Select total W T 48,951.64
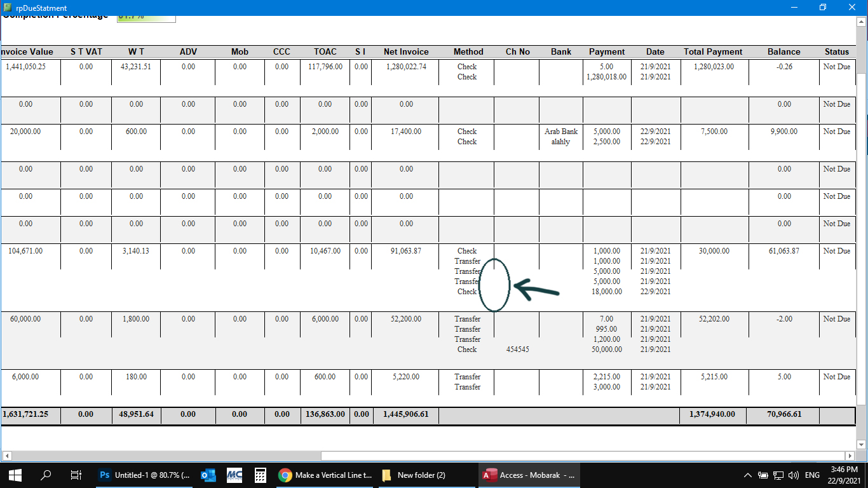This screenshot has width=868, height=488. click(x=136, y=414)
